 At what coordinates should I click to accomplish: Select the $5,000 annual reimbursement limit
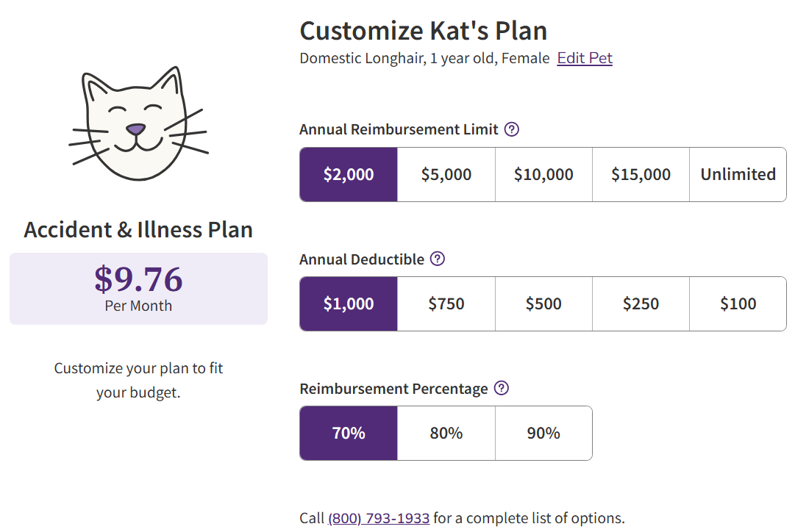pyautogui.click(x=446, y=174)
